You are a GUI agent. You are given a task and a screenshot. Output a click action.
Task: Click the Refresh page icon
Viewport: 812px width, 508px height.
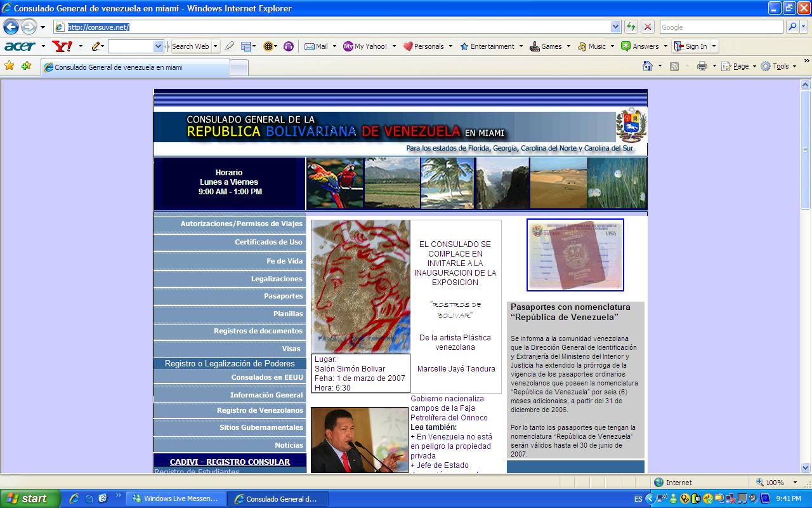point(631,27)
